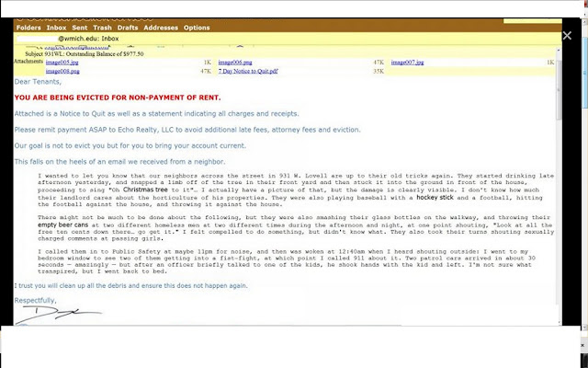Click the 'Respectfully,' closing line
Viewport: 588px width, 368px height.
35,301
